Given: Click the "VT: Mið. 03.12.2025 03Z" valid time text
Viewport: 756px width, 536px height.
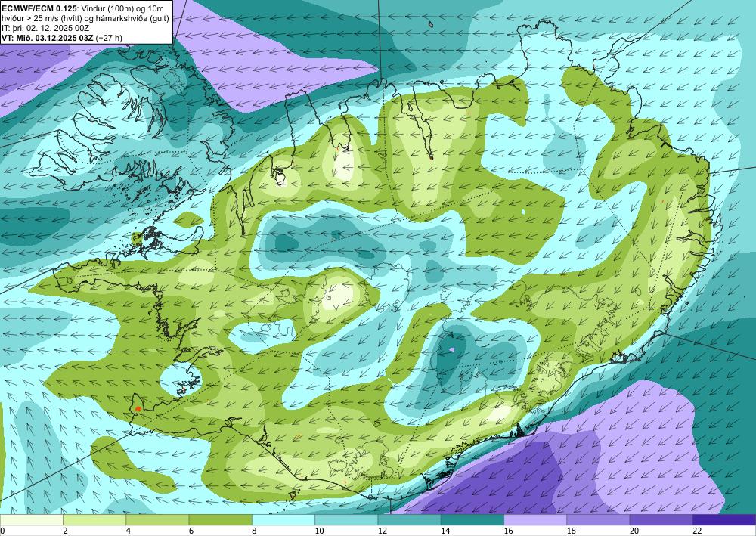Looking at the screenshot, I should tap(48, 38).
